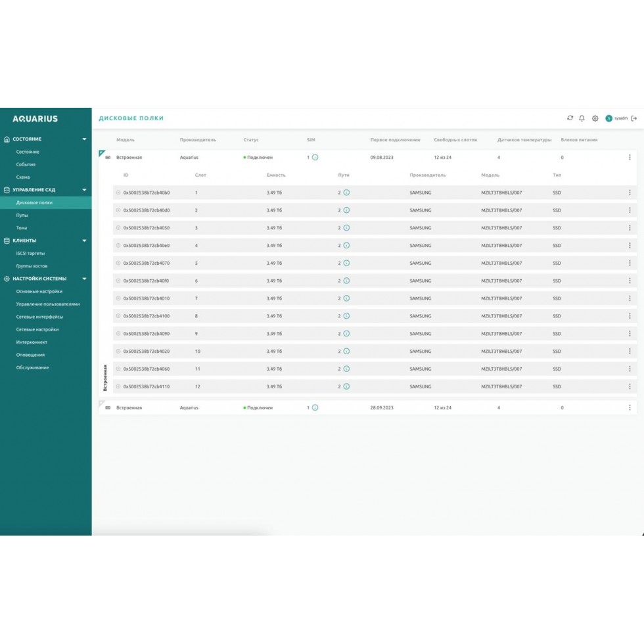The width and height of the screenshot is (644, 644).
Task: Log out using the exit arrow icon
Action: point(634,118)
